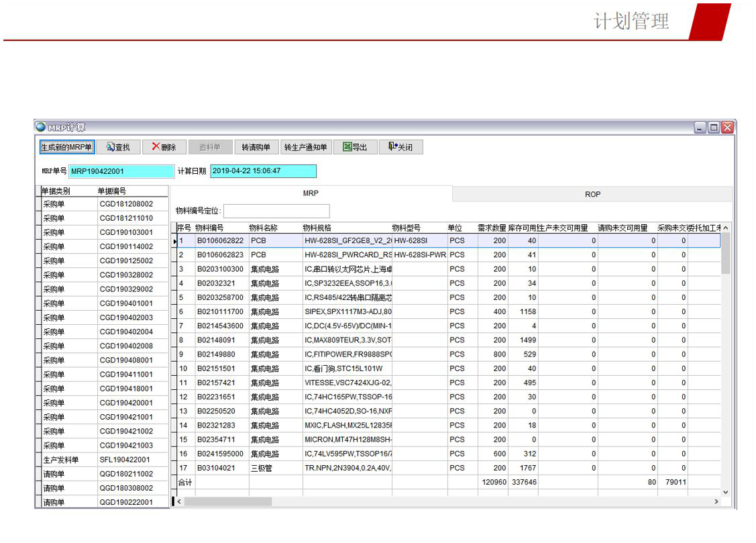Viewport: 756px width, 543px height.
Task: Click the 需求数量 column header
Action: coord(491,228)
